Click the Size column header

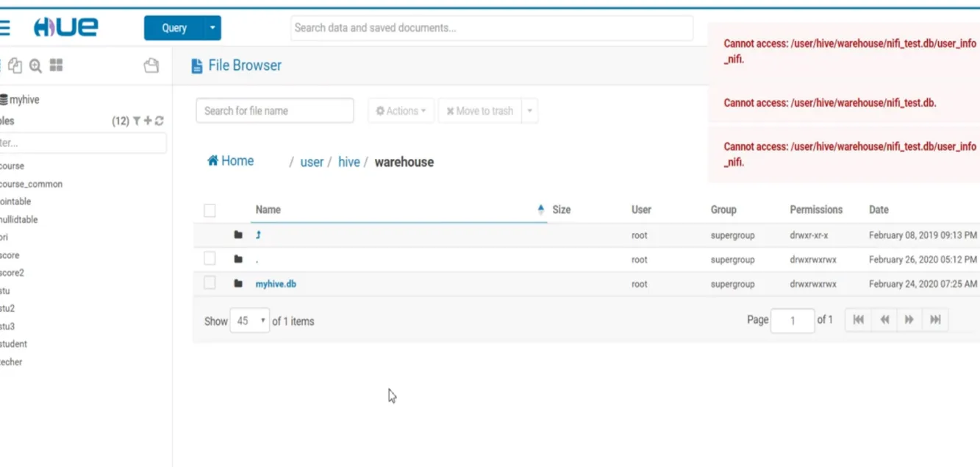click(x=562, y=210)
